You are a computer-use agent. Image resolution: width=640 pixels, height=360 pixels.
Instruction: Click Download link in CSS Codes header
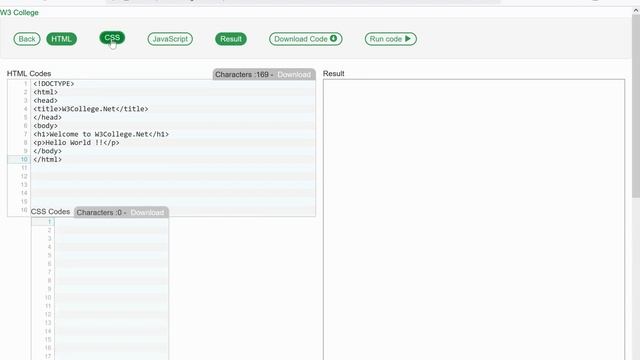pos(147,213)
